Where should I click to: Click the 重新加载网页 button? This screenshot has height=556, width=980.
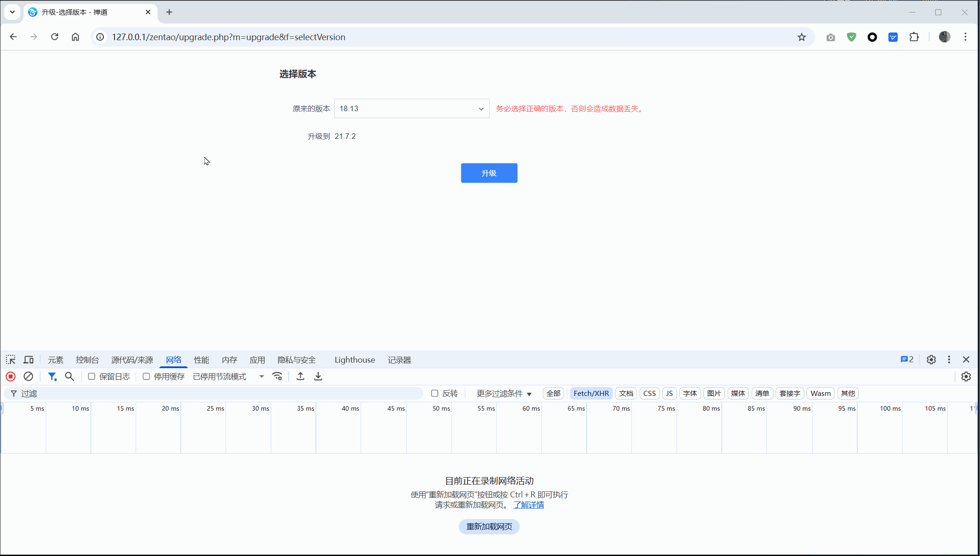489,526
